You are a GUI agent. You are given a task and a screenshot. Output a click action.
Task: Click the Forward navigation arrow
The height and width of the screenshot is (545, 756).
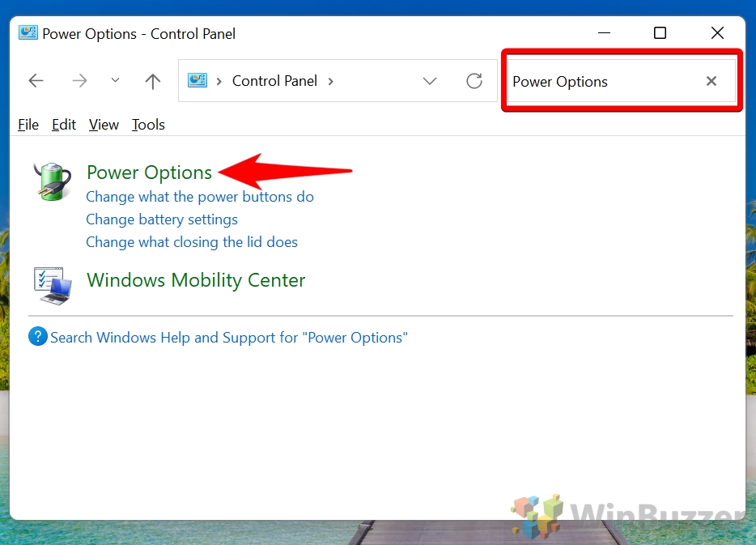click(x=79, y=80)
